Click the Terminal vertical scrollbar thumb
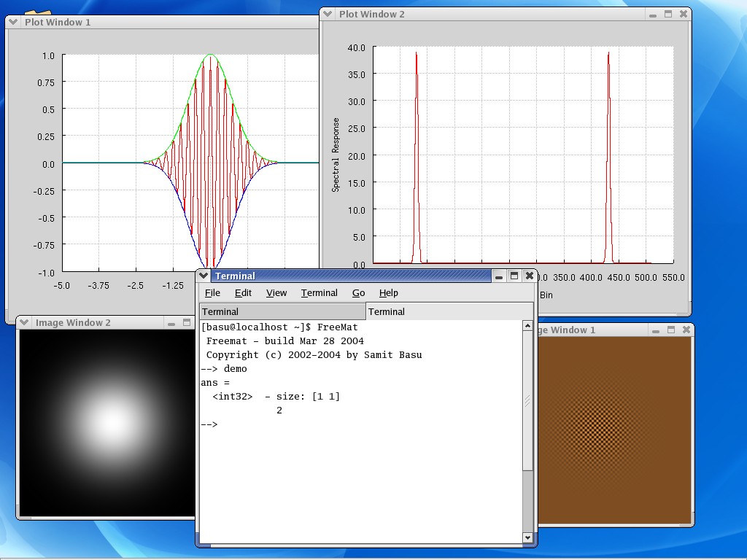Viewport: 747px width, 560px height. (x=527, y=401)
